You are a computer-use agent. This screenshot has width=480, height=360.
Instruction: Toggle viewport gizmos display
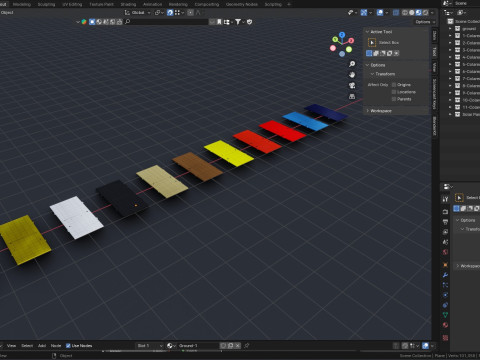(364, 12)
